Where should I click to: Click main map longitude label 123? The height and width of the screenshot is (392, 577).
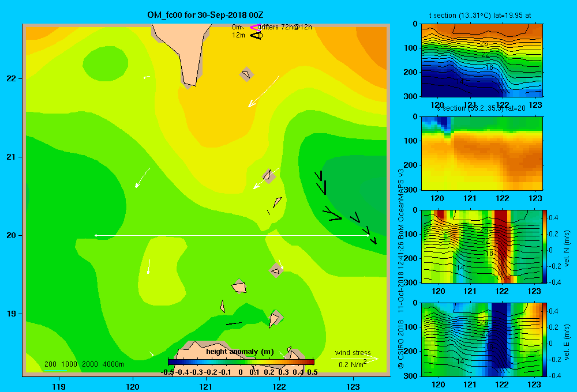point(353,386)
